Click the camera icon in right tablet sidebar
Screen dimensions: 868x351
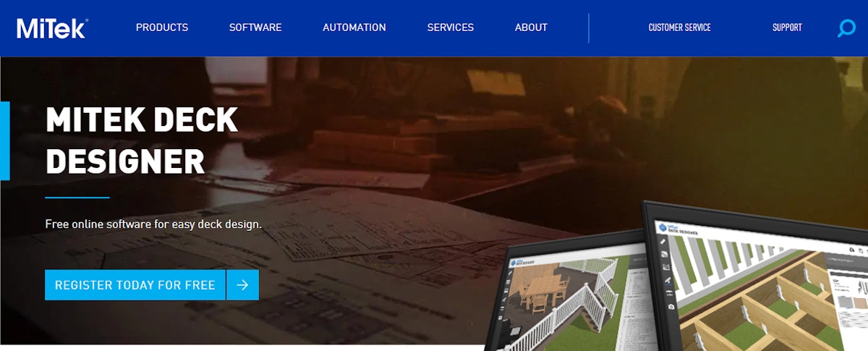672,307
